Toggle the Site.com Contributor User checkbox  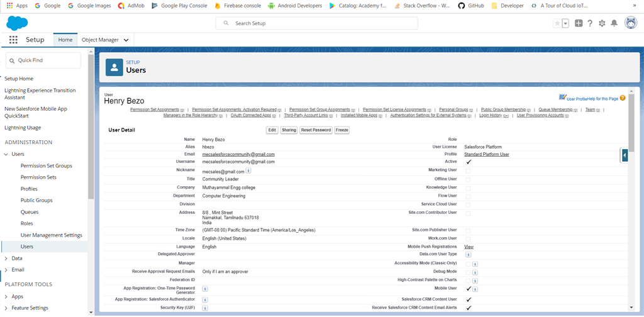coord(468,213)
